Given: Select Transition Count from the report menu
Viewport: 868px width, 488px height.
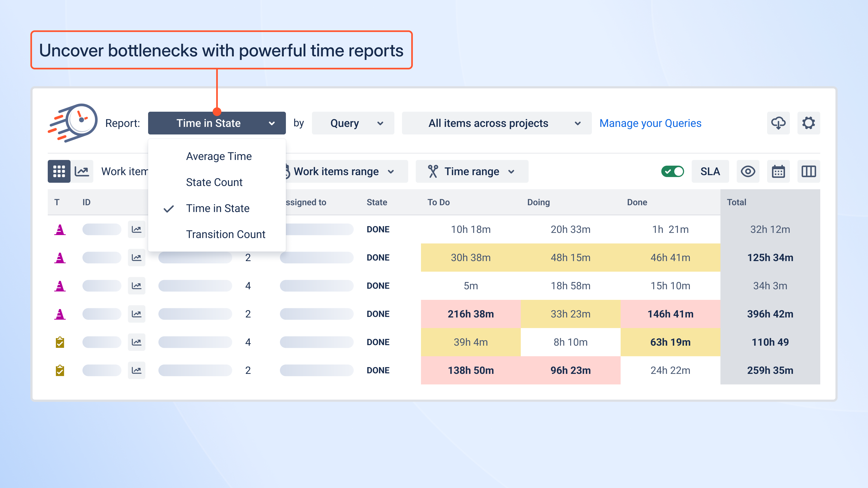Looking at the screenshot, I should [x=226, y=234].
